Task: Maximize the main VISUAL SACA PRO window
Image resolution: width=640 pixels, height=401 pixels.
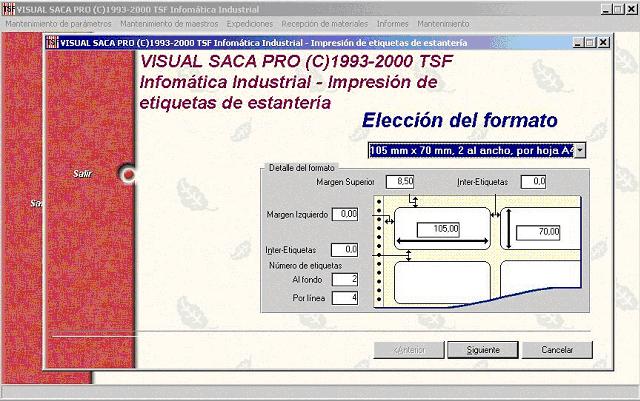Action: pos(619,9)
